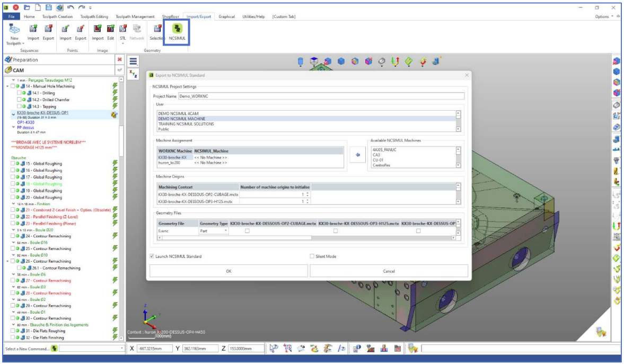
Task: Collapse KX30-broche-KX-DESSUS-OP1 node
Action: coord(14,113)
